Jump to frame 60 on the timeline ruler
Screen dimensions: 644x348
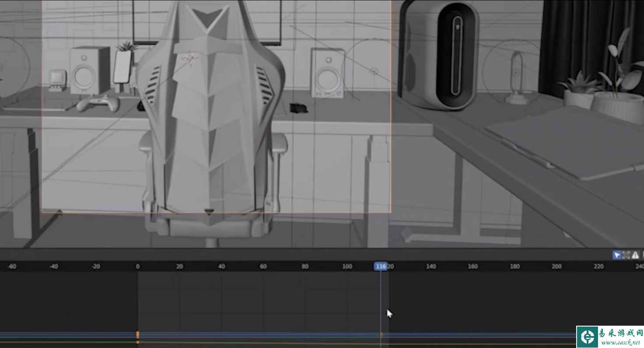263,266
